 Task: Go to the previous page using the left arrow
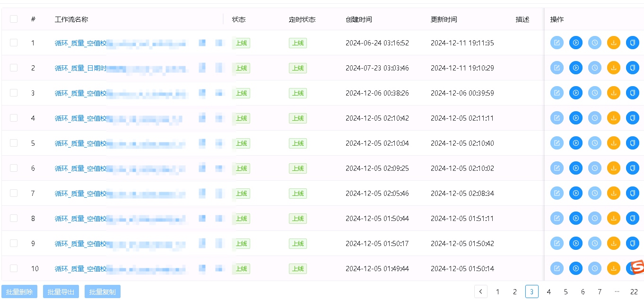click(x=480, y=292)
